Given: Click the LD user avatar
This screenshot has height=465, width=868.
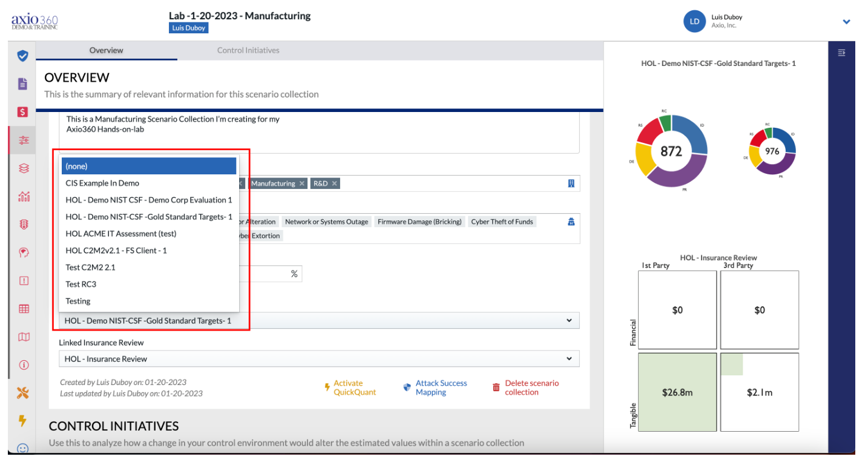Looking at the screenshot, I should [x=694, y=21].
